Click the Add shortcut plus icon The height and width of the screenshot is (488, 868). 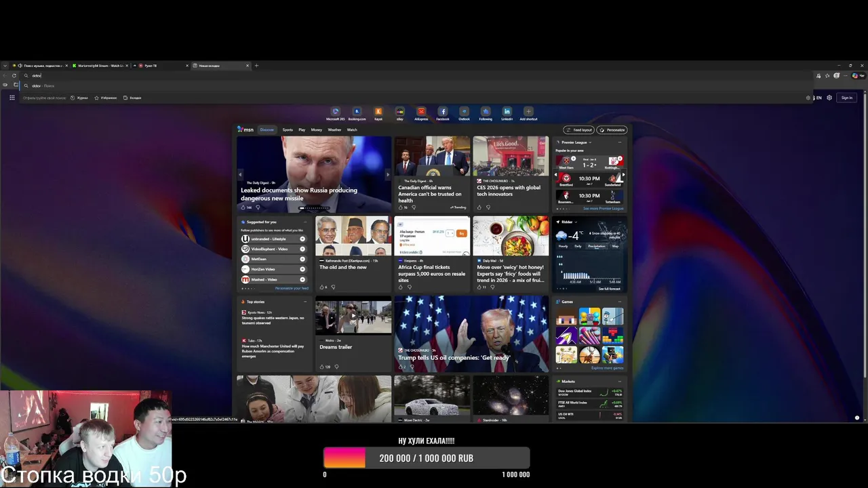tap(528, 111)
